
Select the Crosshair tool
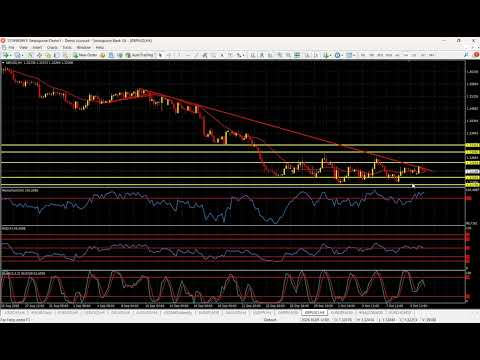click(x=169, y=55)
